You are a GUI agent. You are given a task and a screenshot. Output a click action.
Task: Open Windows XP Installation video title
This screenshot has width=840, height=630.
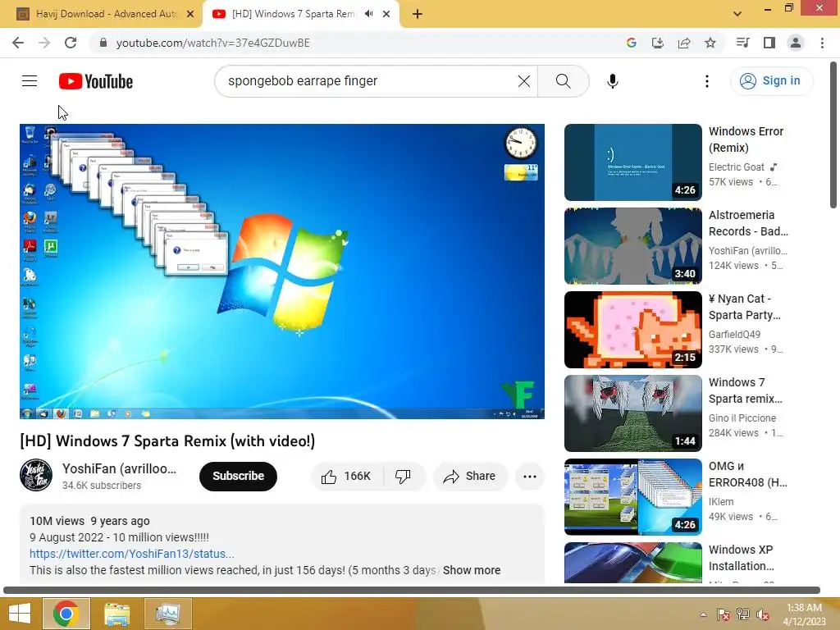click(741, 558)
